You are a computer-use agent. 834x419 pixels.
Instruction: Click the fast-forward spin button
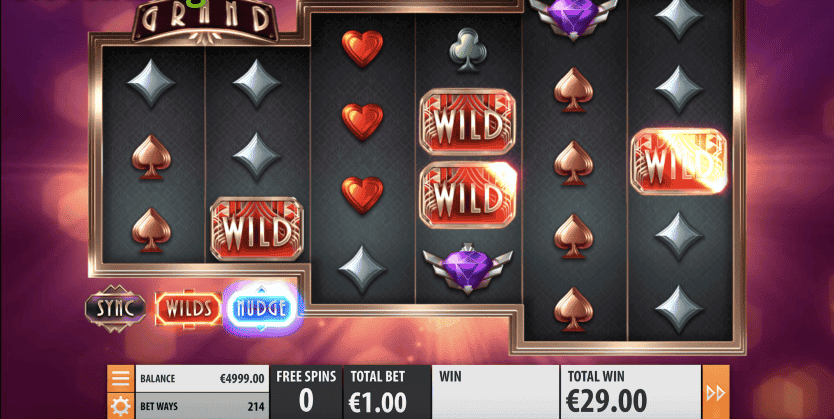tap(715, 392)
